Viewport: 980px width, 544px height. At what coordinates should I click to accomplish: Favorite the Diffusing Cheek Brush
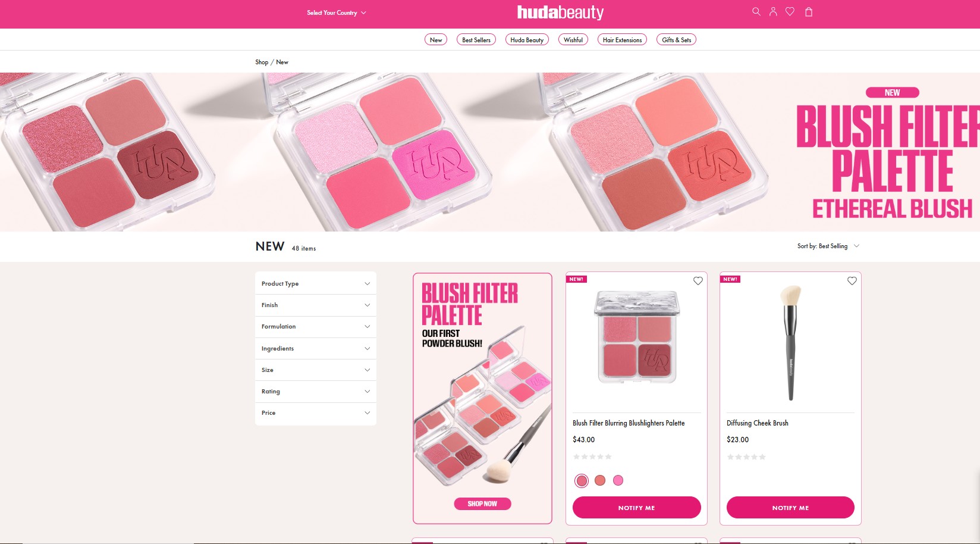click(x=852, y=281)
